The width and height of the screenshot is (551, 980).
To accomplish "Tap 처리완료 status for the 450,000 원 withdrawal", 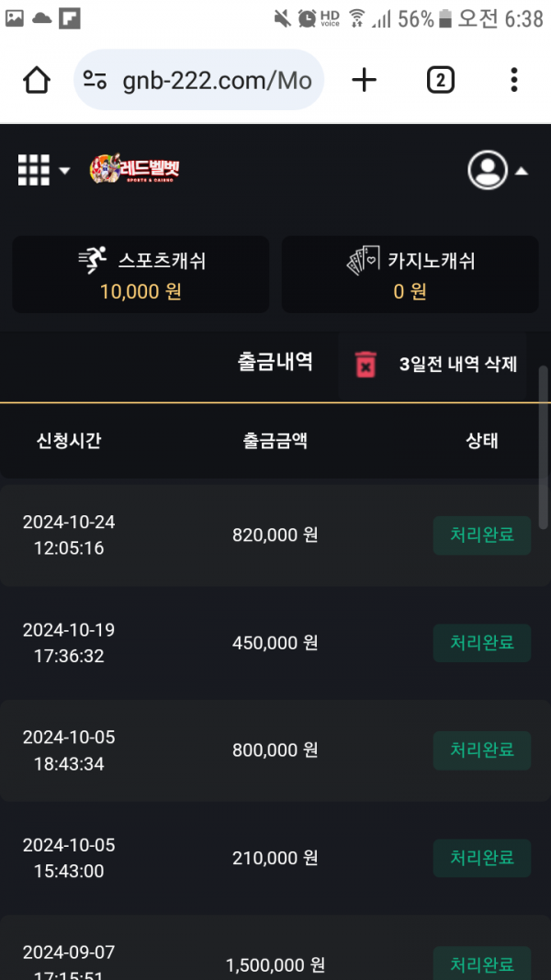I will tap(481, 643).
